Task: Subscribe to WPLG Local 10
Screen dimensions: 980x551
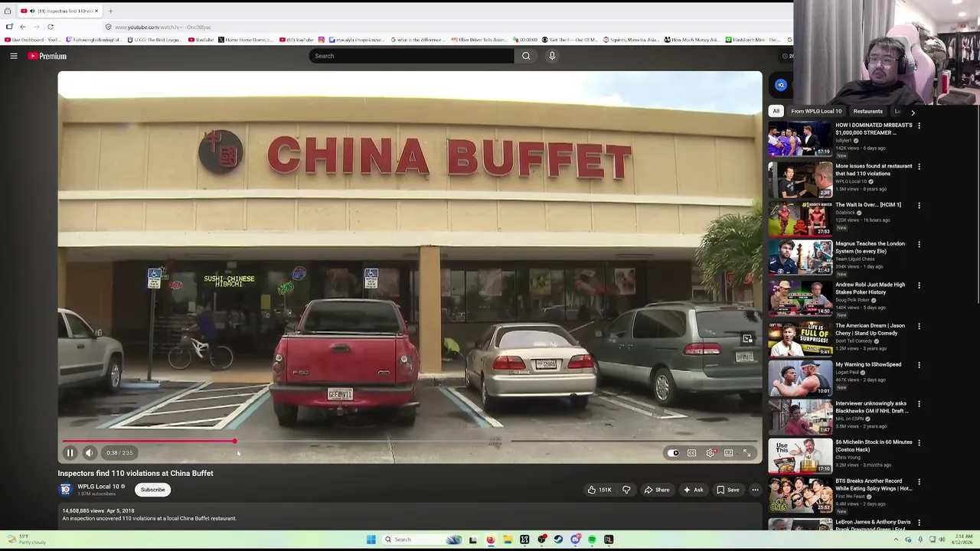Action: click(152, 490)
